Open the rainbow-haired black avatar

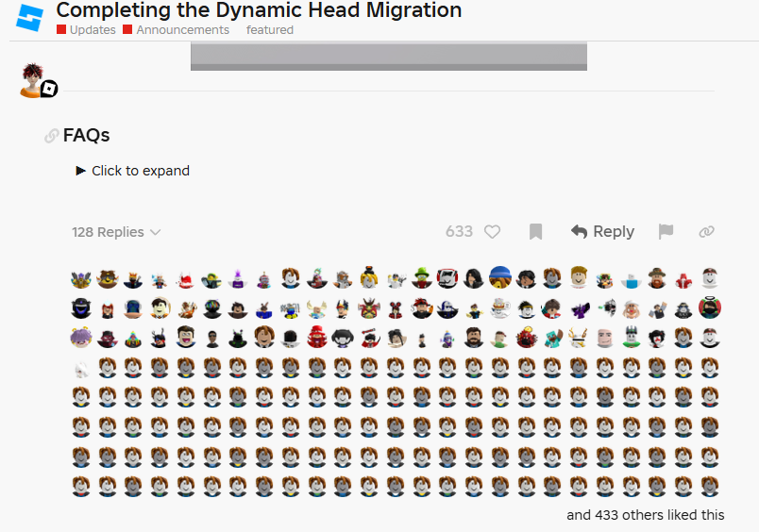click(212, 308)
